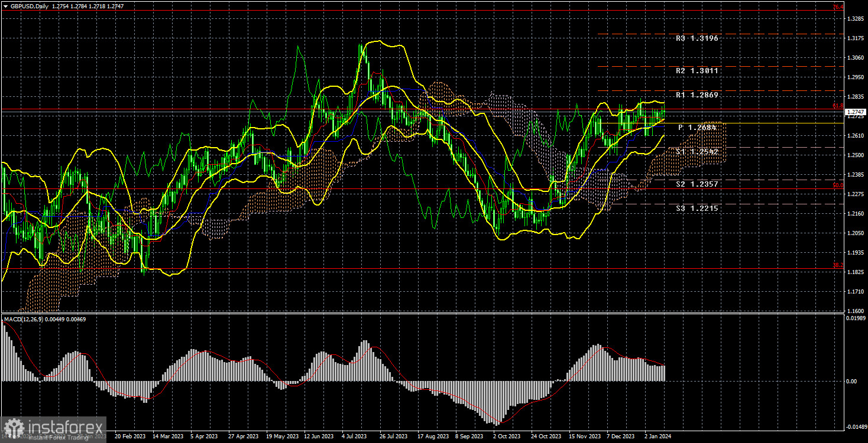Viewport: 868px width, 443px height.
Task: Select the S2 1.2357 support label
Action: [x=698, y=184]
